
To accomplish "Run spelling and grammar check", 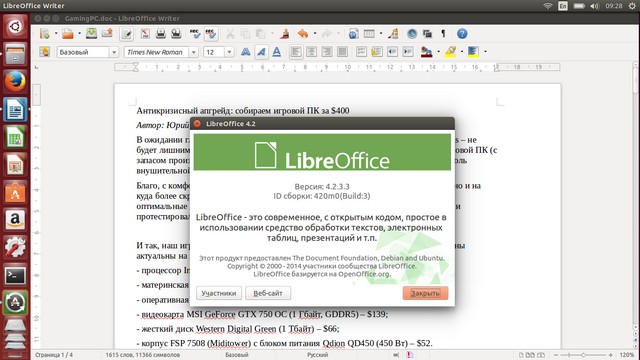I will click(x=196, y=34).
